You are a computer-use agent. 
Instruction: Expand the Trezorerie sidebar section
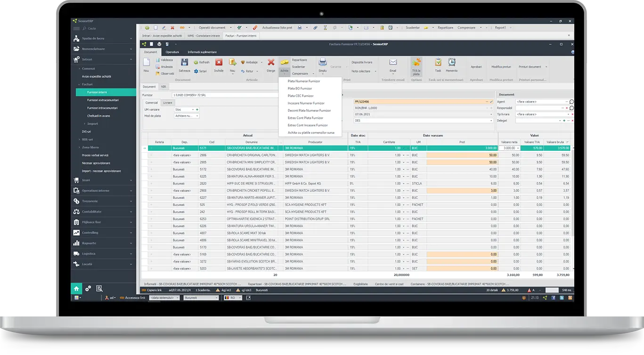(131, 201)
